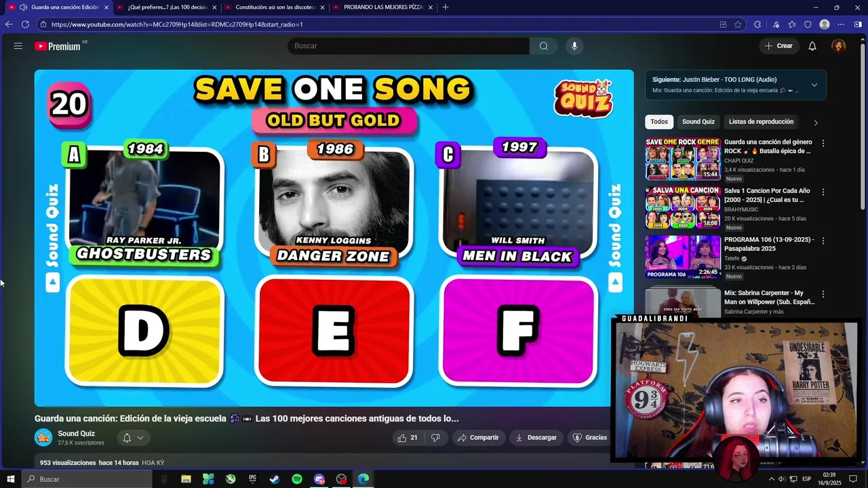Switch to Constitución discotecas browser tab
This screenshot has width=868, height=488.
tap(275, 7)
